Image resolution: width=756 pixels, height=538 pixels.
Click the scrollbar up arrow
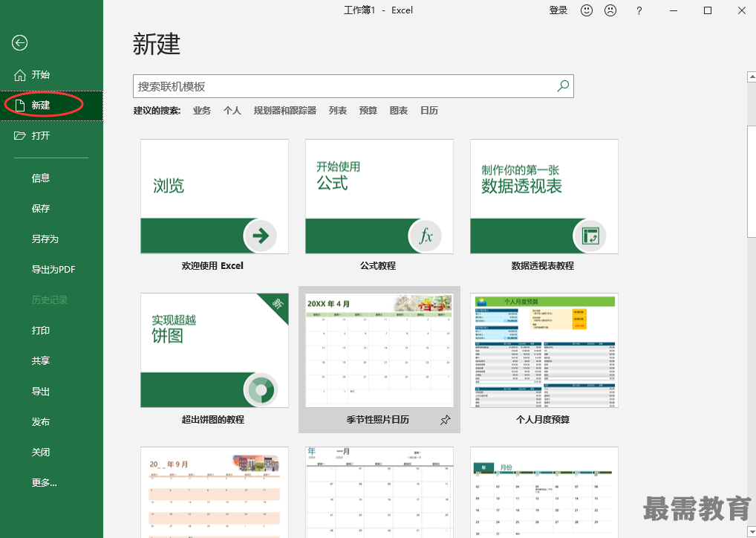coord(752,77)
